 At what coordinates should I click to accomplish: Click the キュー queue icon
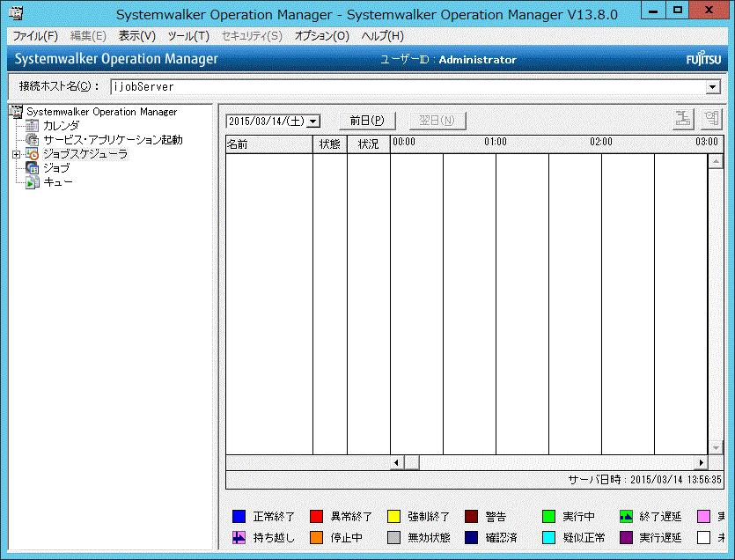pos(32,182)
